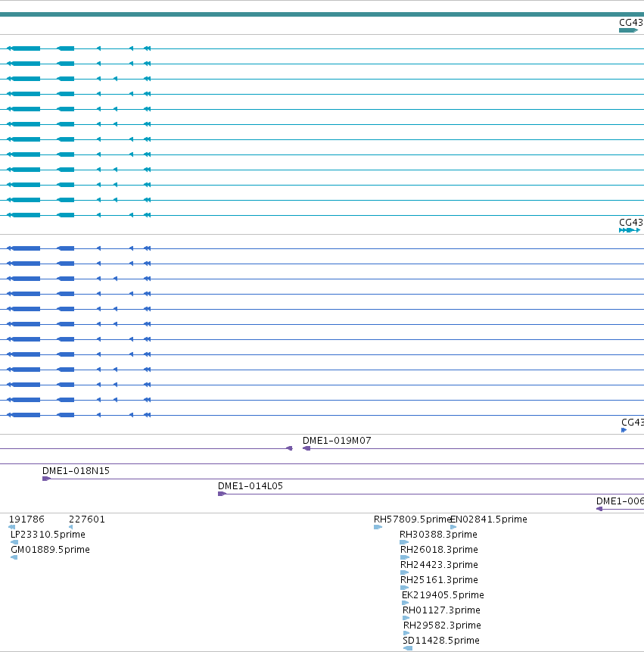Screen dimensions: 644x652
Task: Click the purple arrow glyph beneath DME1-019M07 label
Action: pos(306,448)
